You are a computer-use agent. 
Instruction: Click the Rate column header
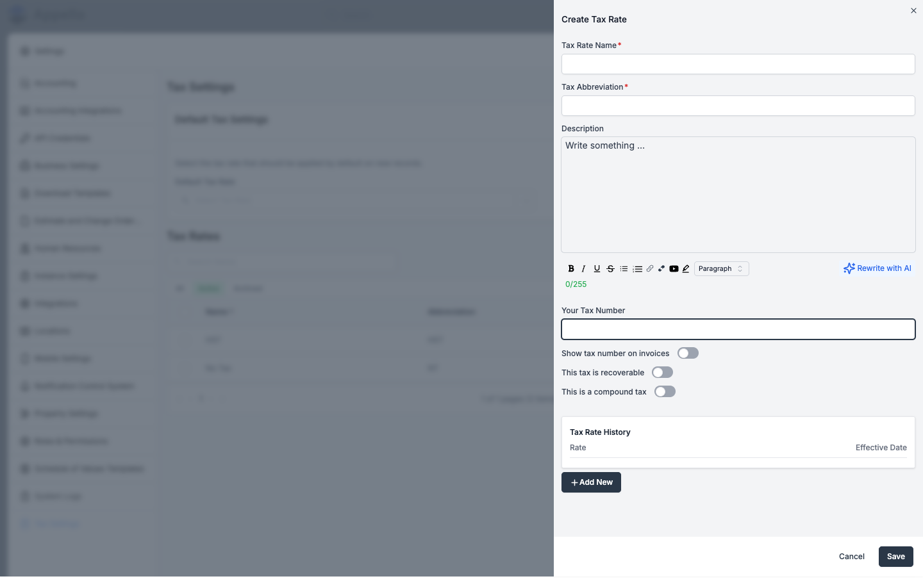pos(578,448)
